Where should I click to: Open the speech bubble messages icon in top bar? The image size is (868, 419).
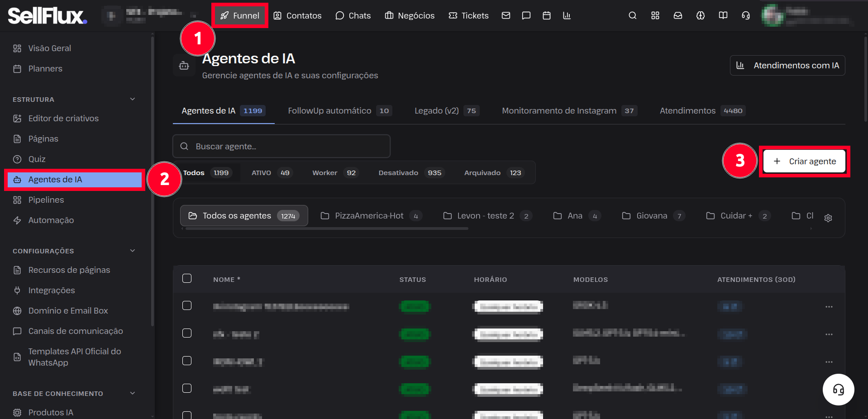[x=526, y=15]
